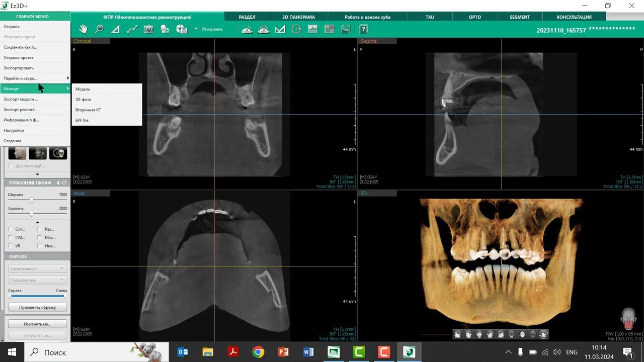
Task: Toggle the Инв... checkbox
Action: coord(40,246)
